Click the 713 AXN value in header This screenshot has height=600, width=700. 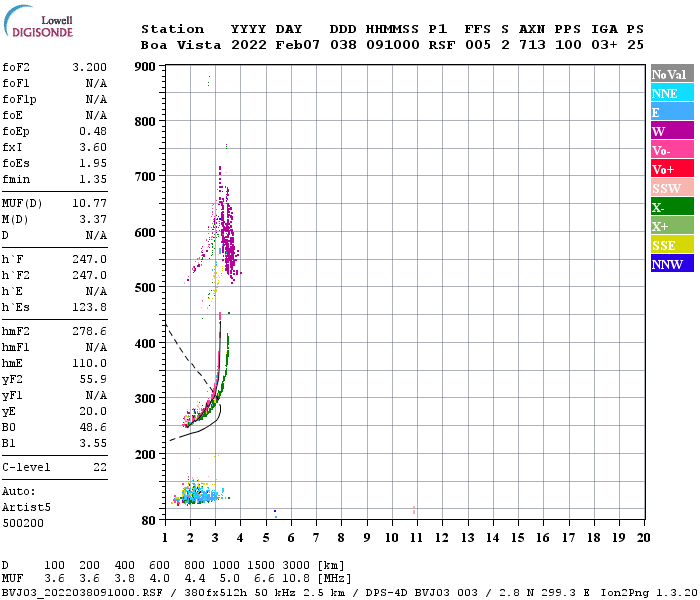point(532,45)
